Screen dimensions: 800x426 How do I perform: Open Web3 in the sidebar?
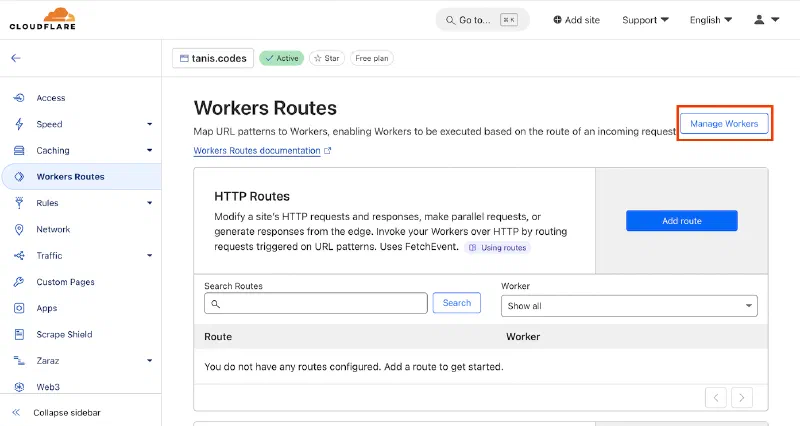pyautogui.click(x=48, y=387)
